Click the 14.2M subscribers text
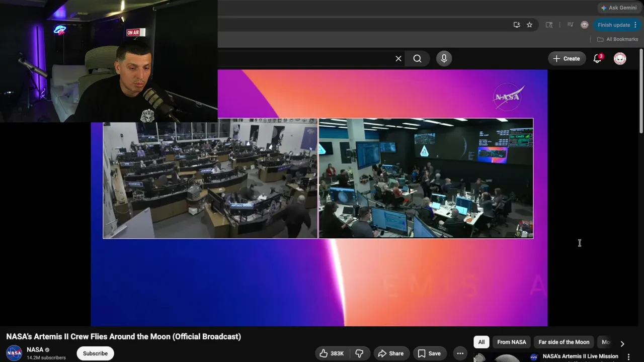The height and width of the screenshot is (362, 644). click(x=46, y=358)
